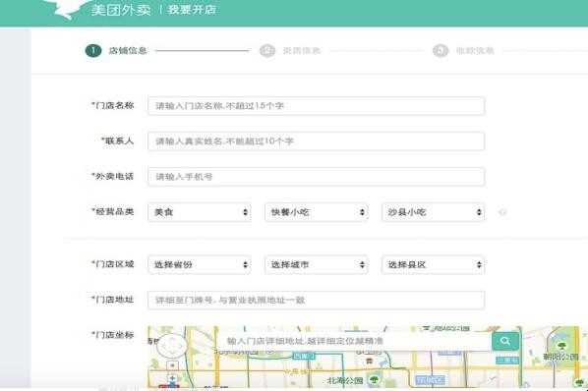Click the info icon beside category dropdowns

pos(502,212)
